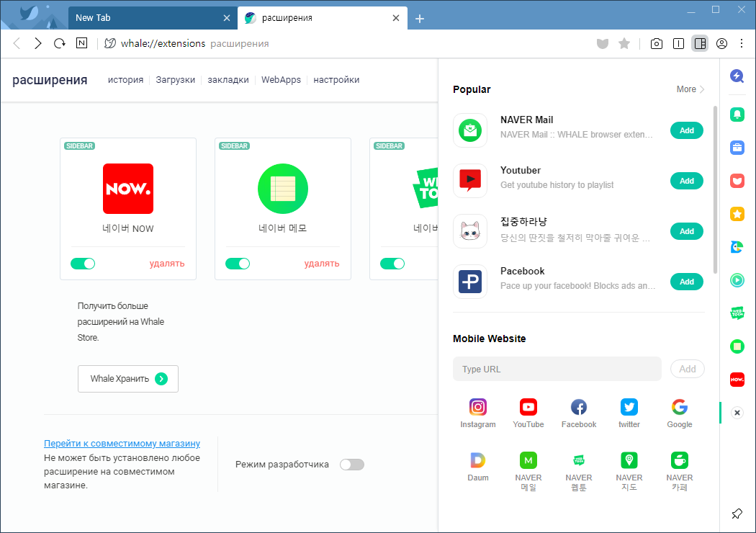
Task: Open twitter mobile site shortcut
Action: (629, 413)
